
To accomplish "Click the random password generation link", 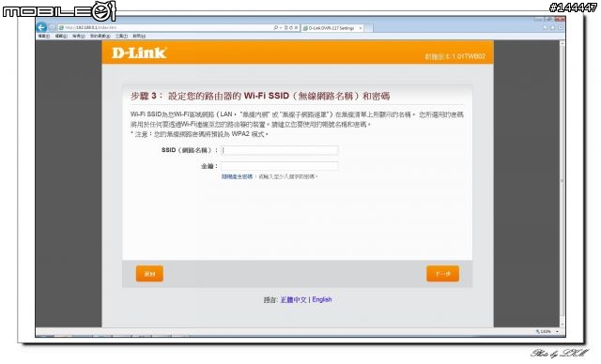I will 237,176.
